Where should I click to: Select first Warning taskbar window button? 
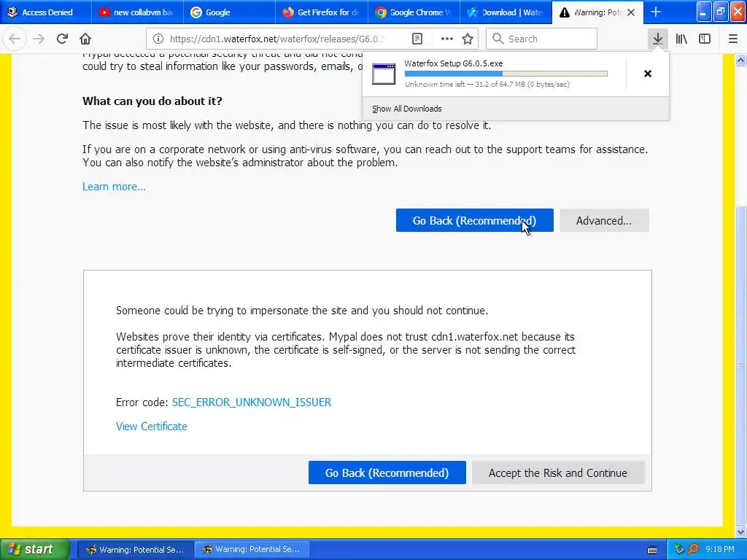[x=135, y=550]
